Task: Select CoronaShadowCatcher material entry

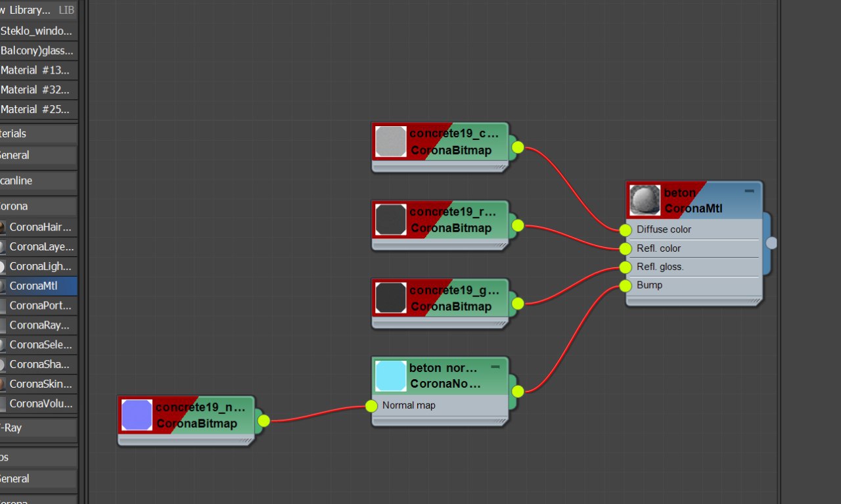Action: tap(38, 364)
